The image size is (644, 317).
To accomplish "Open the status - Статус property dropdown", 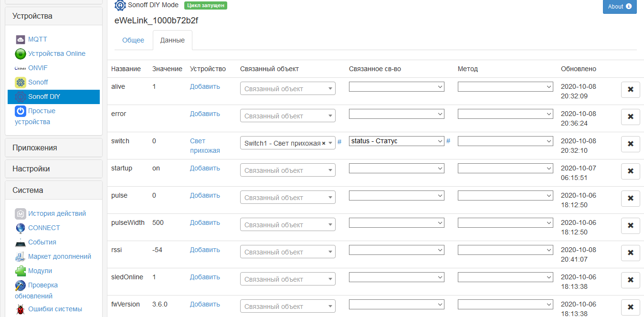I will 396,141.
